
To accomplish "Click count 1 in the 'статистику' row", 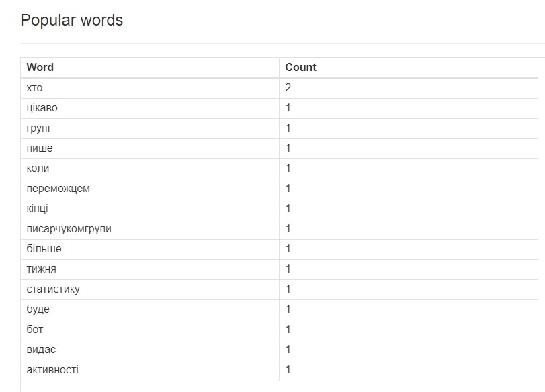I will click(288, 289).
